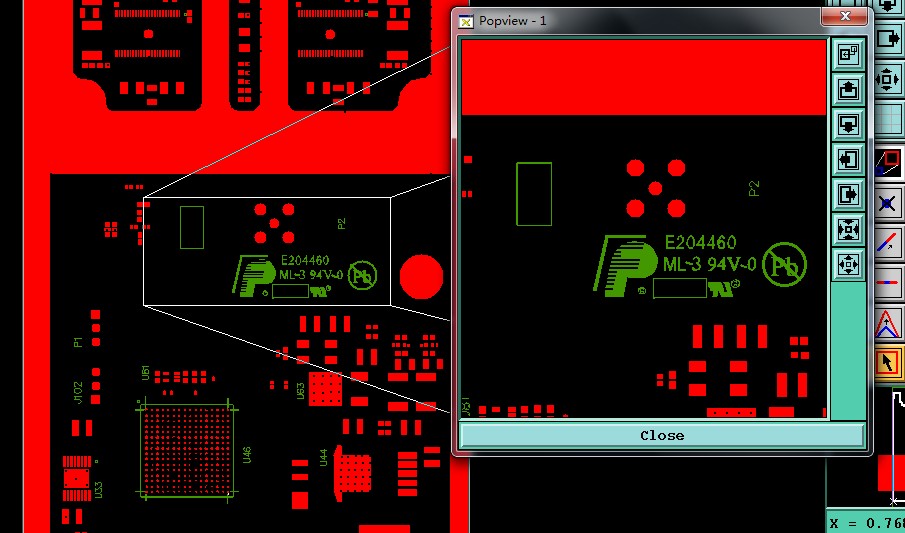Click the U46 BGA footprint
The width and height of the screenshot is (905, 533).
click(186, 450)
